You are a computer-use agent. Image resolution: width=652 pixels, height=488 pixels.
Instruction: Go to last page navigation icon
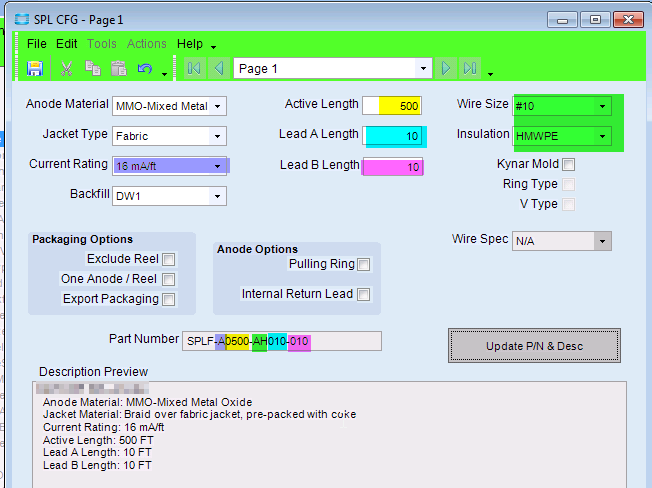click(x=470, y=69)
